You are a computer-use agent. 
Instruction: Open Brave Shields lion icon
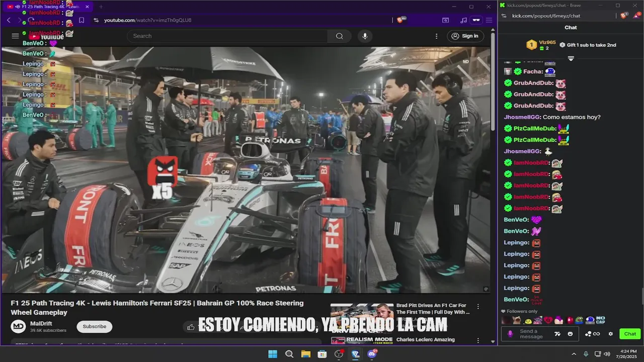click(400, 20)
